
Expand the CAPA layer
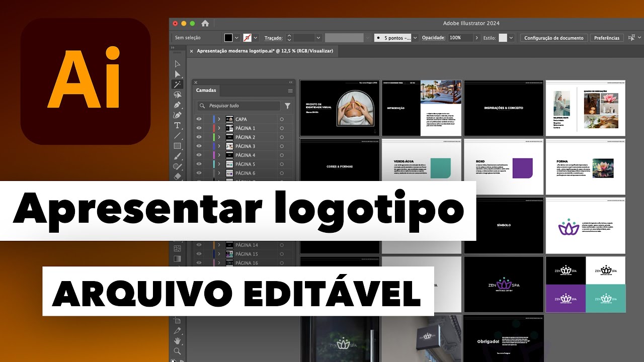(219, 119)
